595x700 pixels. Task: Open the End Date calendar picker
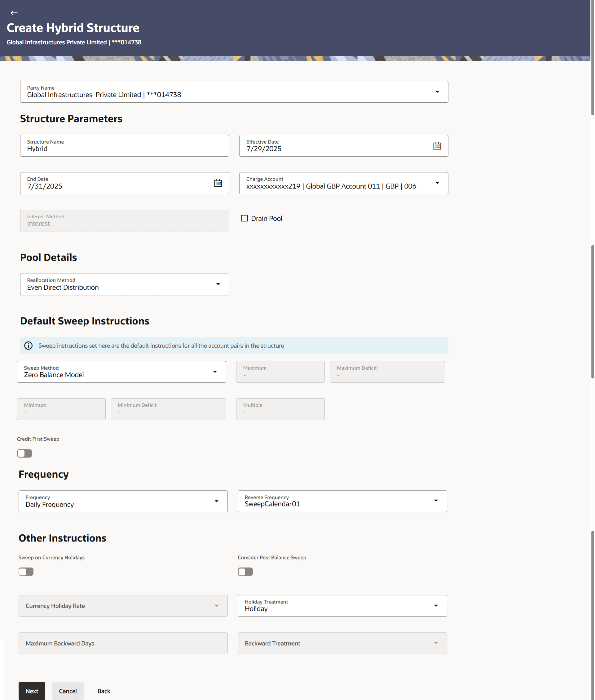(x=218, y=183)
